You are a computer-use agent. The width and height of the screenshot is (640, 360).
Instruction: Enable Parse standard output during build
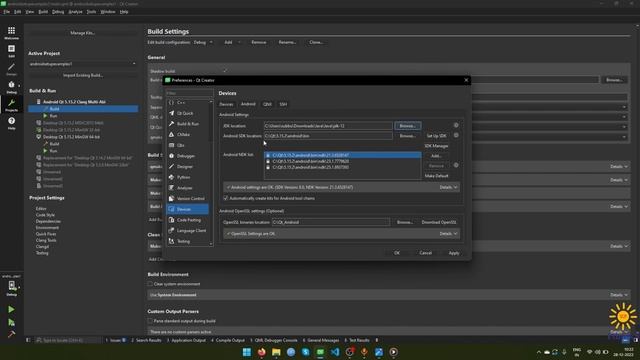(150, 321)
